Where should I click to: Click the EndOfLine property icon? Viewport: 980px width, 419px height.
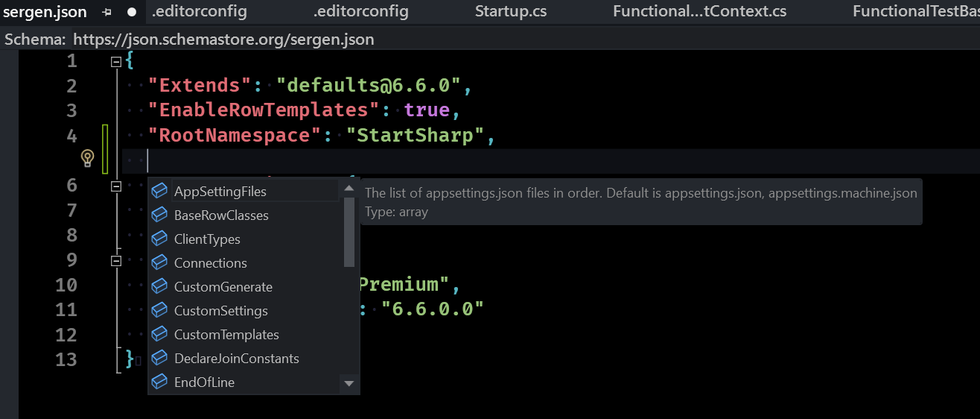pyautogui.click(x=159, y=382)
